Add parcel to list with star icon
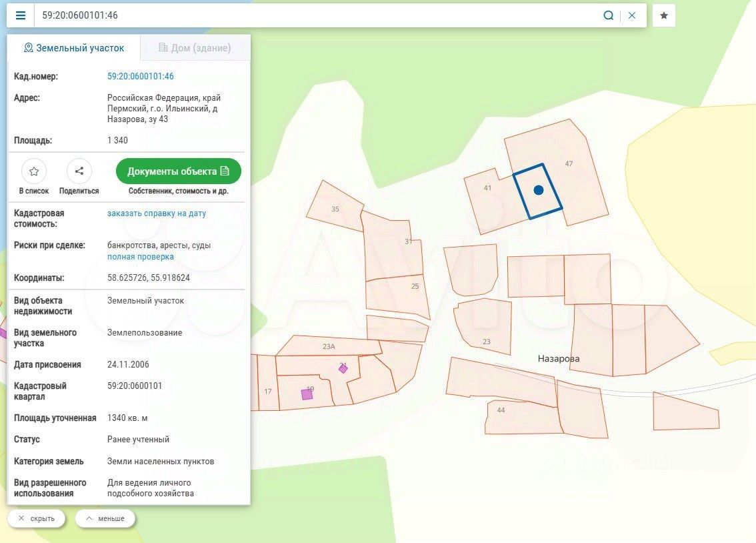The image size is (756, 543). [34, 171]
